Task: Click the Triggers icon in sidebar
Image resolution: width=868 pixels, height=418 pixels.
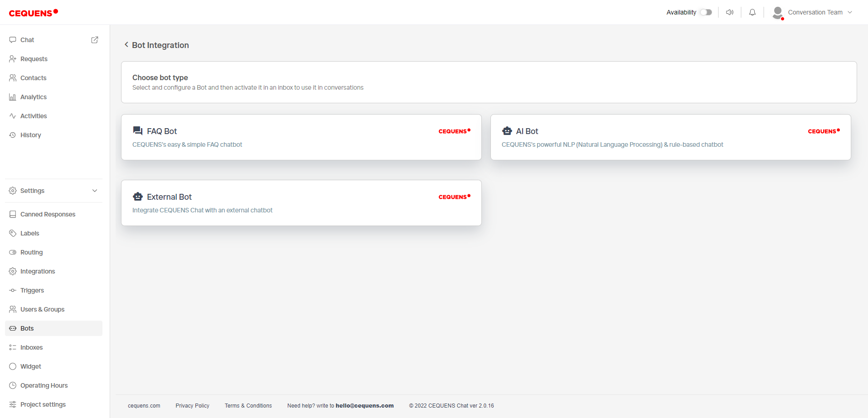Action: tap(13, 290)
